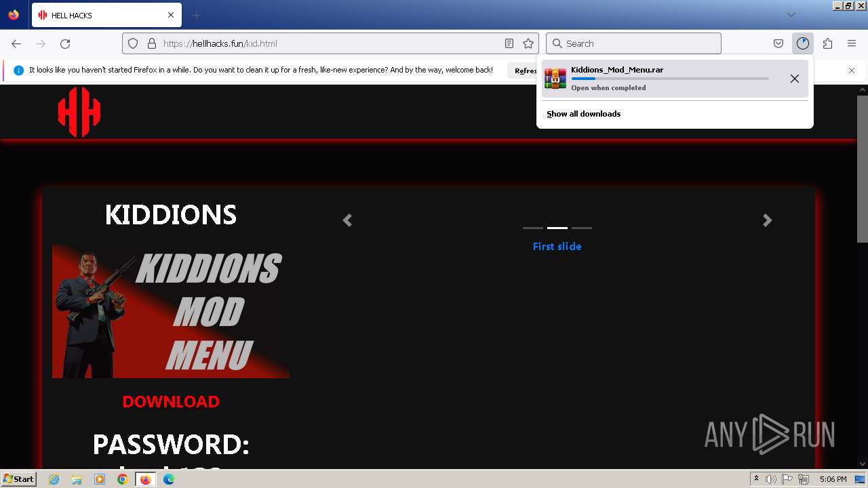
Task: Open the downloads panel icon
Action: [x=803, y=43]
